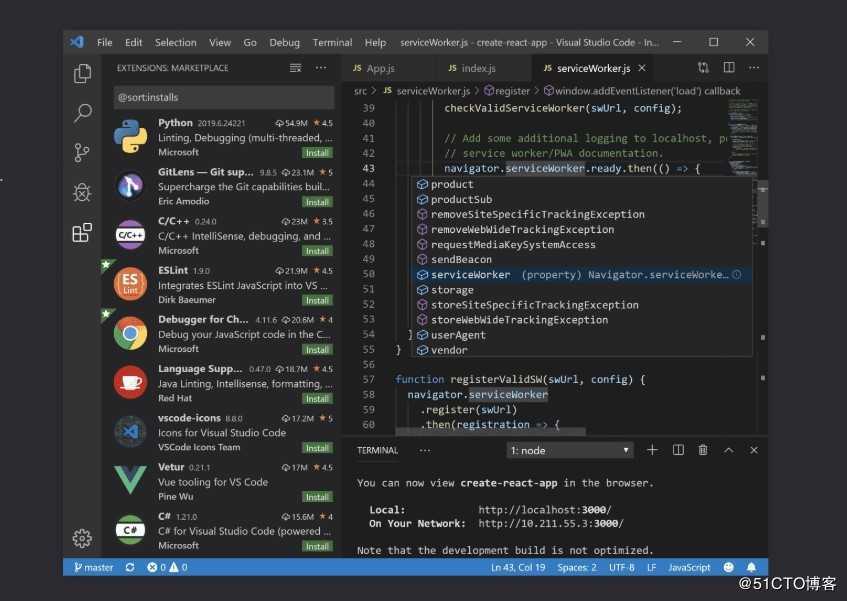Open Source Control view in activity bar

point(82,153)
